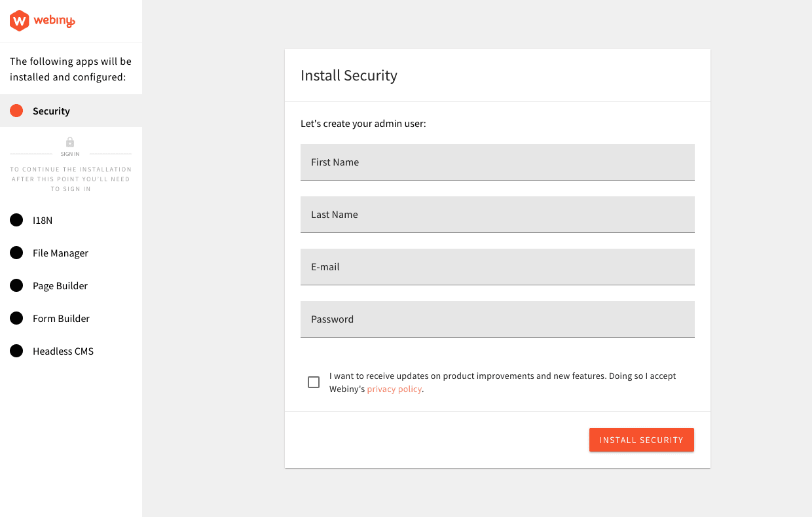Image resolution: width=812 pixels, height=517 pixels.
Task: Click the I18N status indicator circle
Action: [16, 220]
